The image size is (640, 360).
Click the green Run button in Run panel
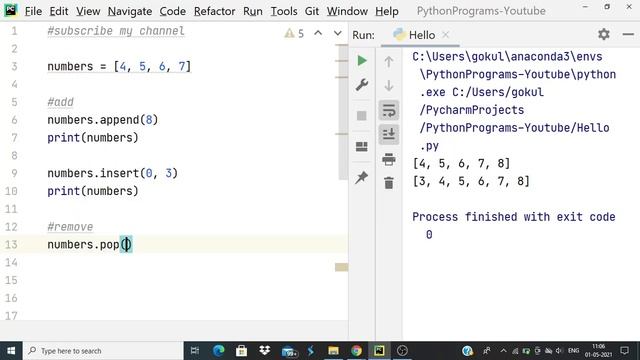pos(362,60)
